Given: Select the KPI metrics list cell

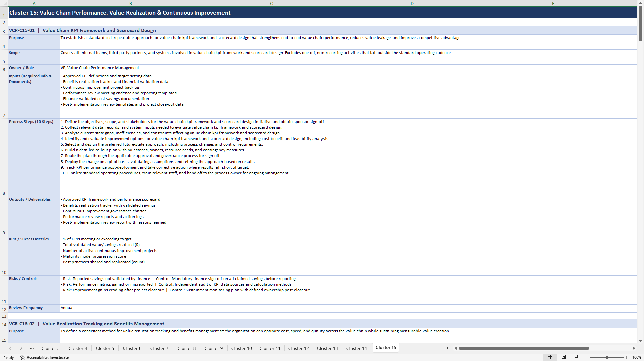Looking at the screenshot, I should click(x=348, y=256).
